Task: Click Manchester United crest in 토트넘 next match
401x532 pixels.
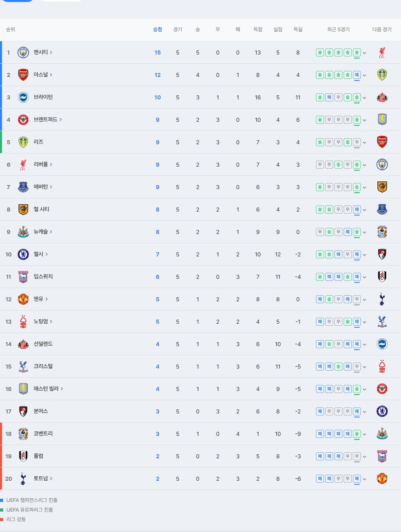Action: coord(382,479)
